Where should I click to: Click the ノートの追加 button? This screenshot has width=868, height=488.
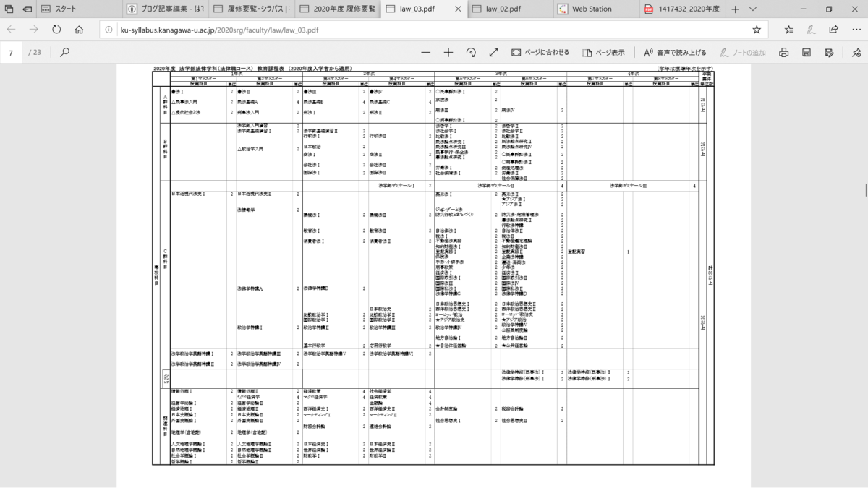tap(743, 53)
